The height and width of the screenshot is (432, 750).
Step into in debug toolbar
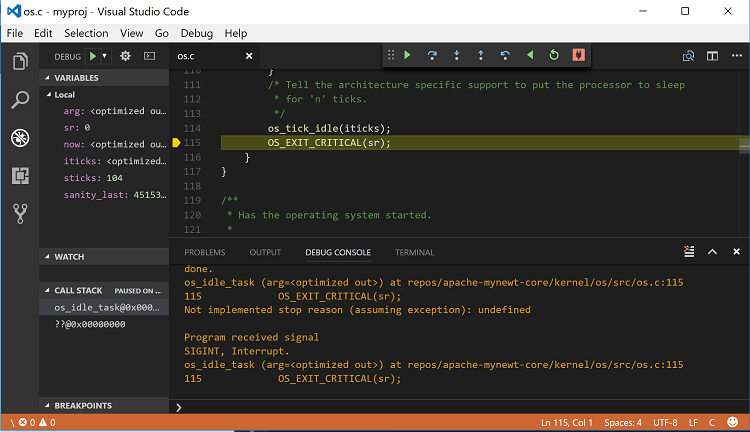[x=456, y=55]
